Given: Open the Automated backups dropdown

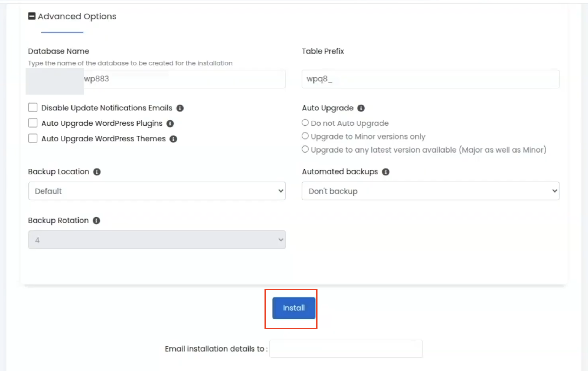Looking at the screenshot, I should click(430, 191).
